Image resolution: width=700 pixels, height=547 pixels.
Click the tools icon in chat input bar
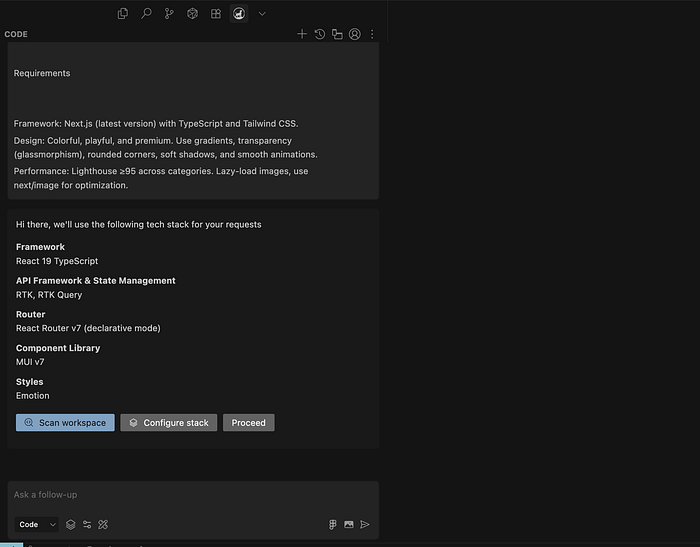coord(103,524)
